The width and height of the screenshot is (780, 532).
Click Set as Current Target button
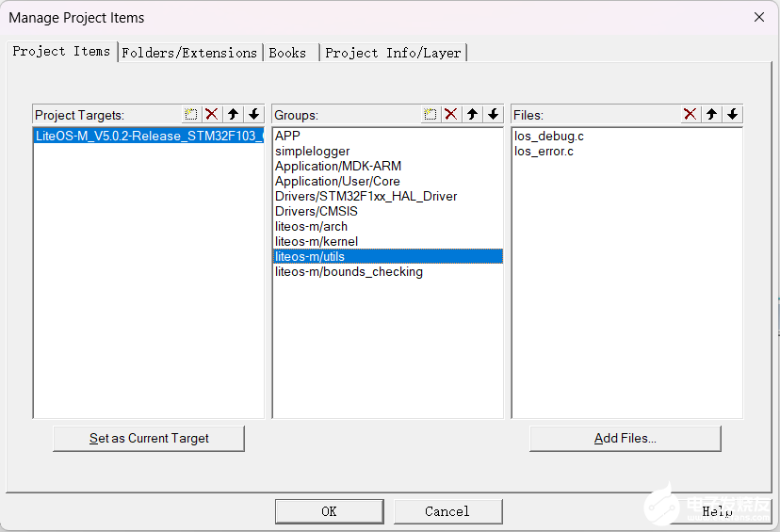click(149, 439)
